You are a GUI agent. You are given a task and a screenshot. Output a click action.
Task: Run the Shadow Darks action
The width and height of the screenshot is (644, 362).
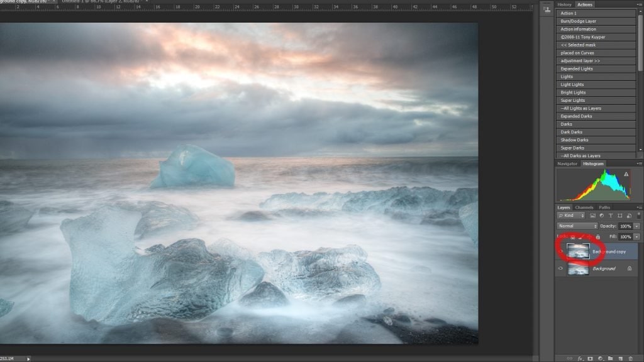[596, 140]
